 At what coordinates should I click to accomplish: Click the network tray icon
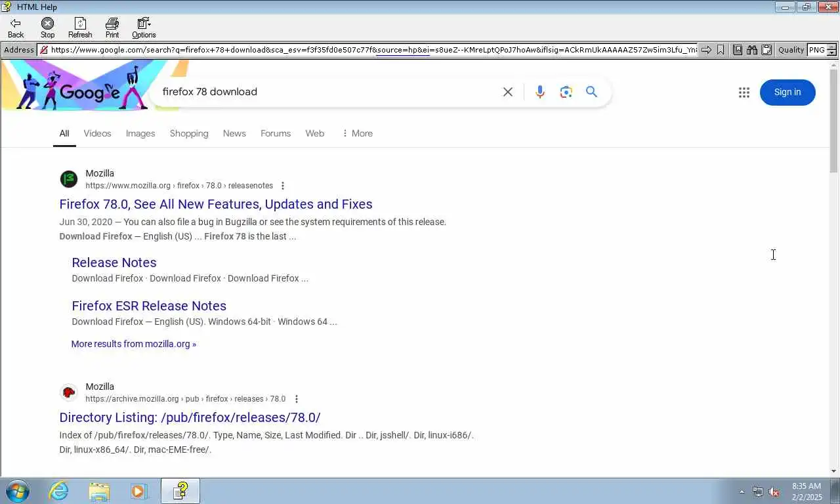click(x=758, y=492)
